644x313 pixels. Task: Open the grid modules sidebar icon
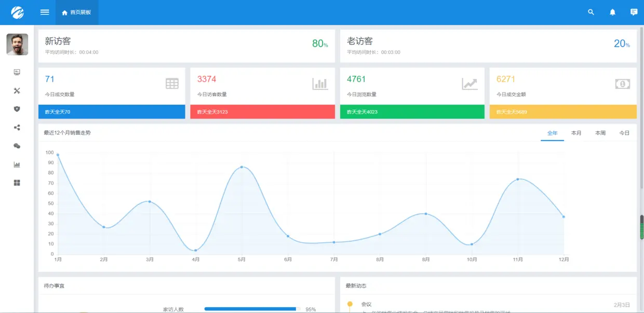click(17, 183)
